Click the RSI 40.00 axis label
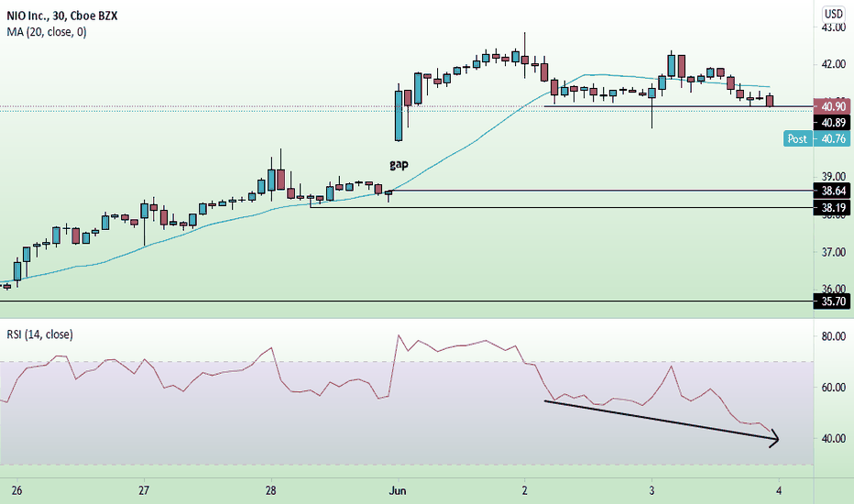This screenshot has width=854, height=504. click(833, 439)
